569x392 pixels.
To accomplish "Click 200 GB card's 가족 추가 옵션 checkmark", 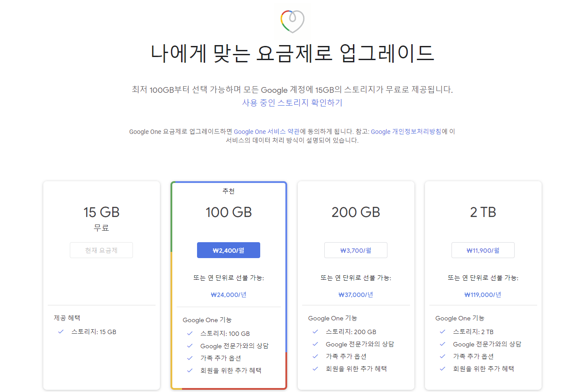I will click(315, 356).
